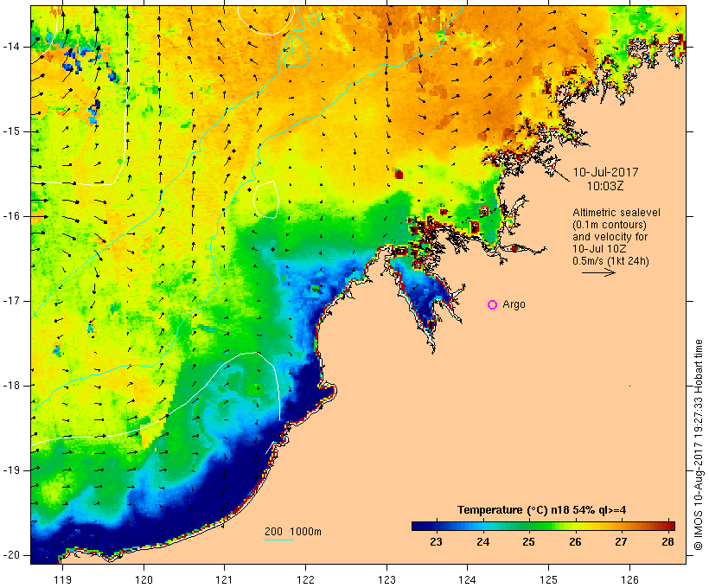Click the colorbar tick label '28'
The image size is (709, 588).
click(x=667, y=542)
